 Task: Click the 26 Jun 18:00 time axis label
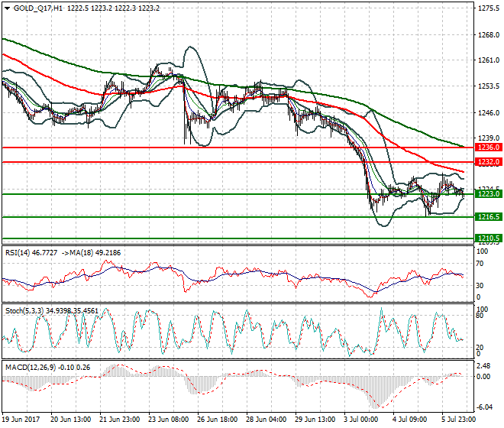[218, 420]
